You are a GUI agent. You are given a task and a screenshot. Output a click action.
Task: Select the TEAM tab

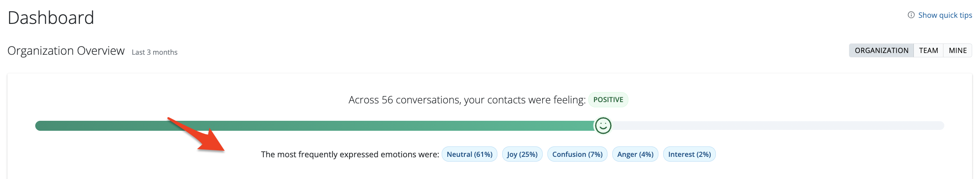coord(928,50)
